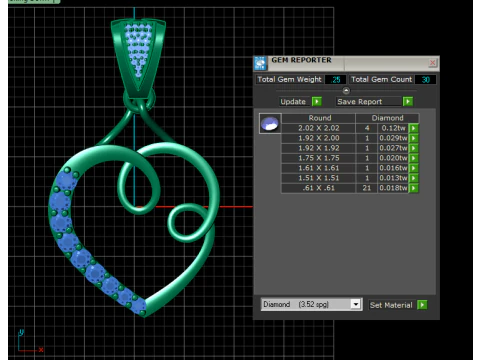Click the green arrow next to Set Material
The image size is (480, 360).
tap(422, 305)
